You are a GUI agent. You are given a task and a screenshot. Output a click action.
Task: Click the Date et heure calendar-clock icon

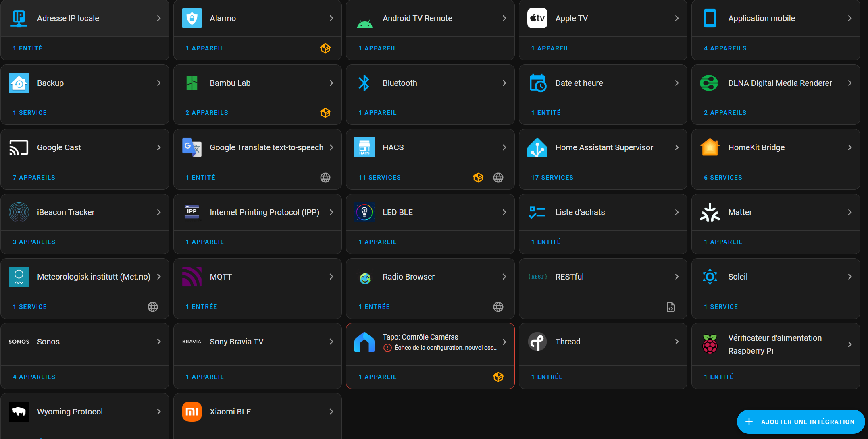(x=537, y=83)
